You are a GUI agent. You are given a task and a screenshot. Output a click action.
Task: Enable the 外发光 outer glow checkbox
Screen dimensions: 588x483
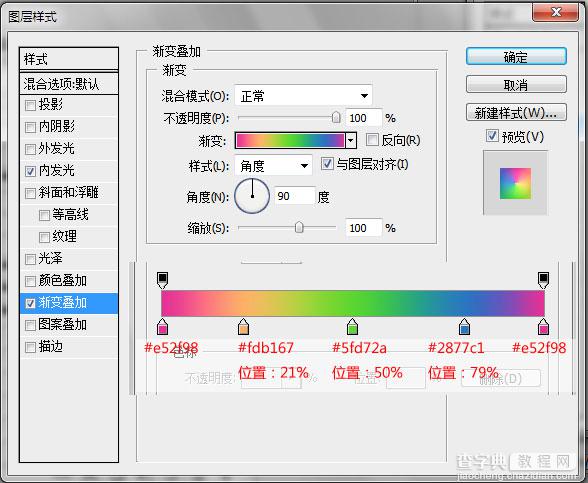(30, 149)
